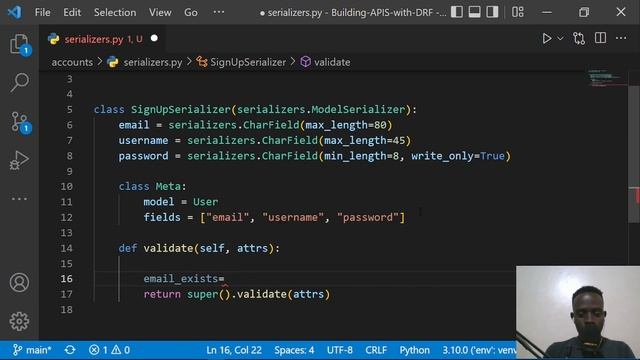Viewport: 640px width, 360px height.
Task: Run Python file with play button
Action: 547,38
